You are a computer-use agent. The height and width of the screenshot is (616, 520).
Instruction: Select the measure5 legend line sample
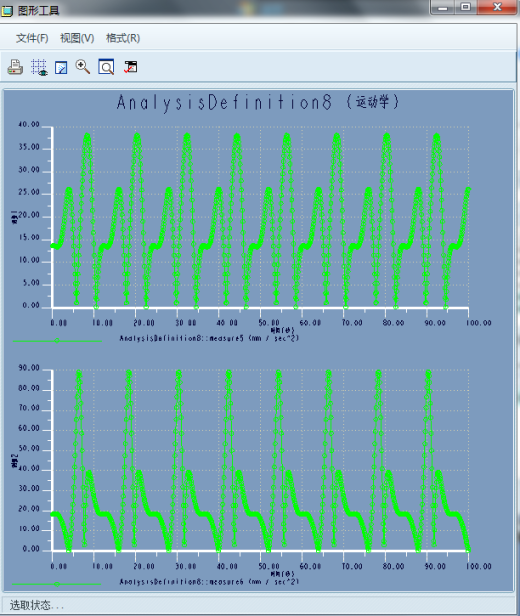tap(57, 341)
